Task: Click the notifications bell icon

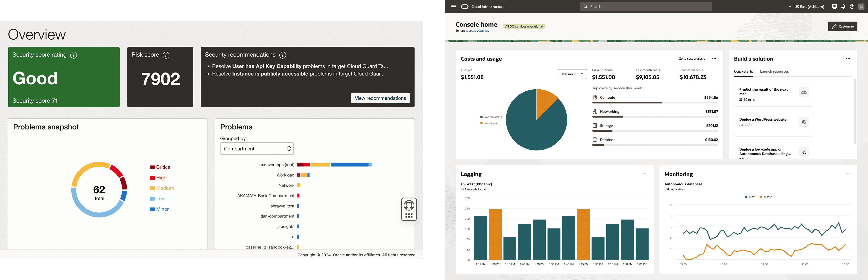Action: pyautogui.click(x=843, y=6)
